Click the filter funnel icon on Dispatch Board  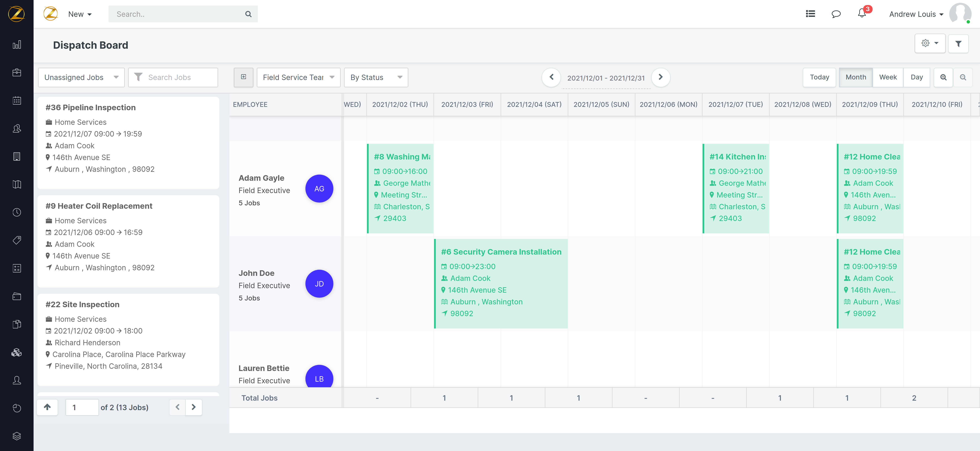pos(958,44)
